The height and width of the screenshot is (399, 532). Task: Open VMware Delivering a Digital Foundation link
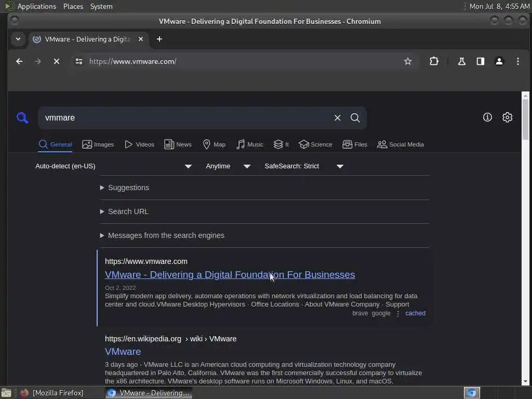(x=230, y=274)
